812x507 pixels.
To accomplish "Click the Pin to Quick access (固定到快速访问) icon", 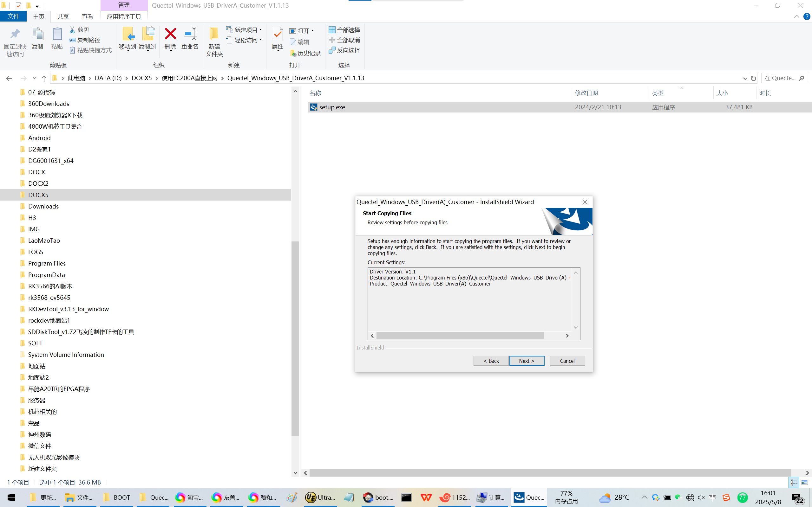I will (15, 34).
